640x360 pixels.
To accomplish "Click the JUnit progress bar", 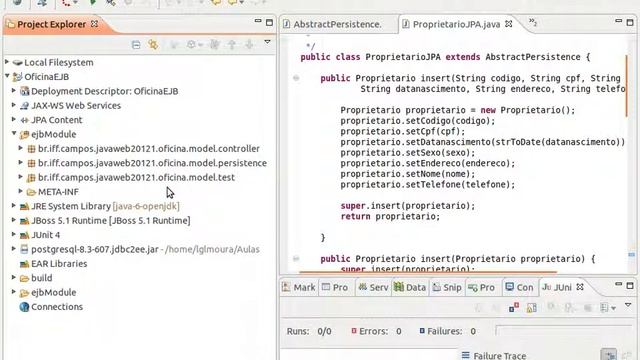I will pos(563,331).
